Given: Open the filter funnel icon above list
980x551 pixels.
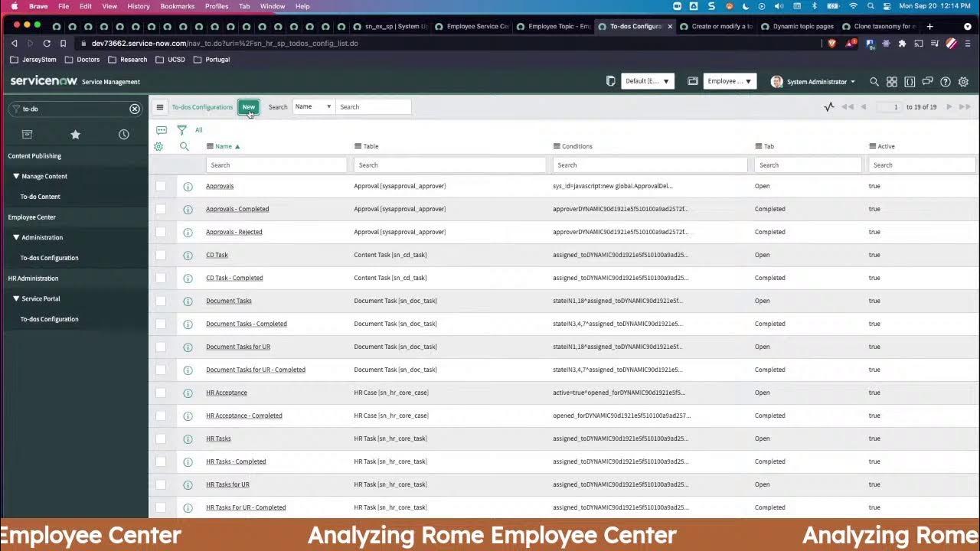Looking at the screenshot, I should (x=181, y=130).
